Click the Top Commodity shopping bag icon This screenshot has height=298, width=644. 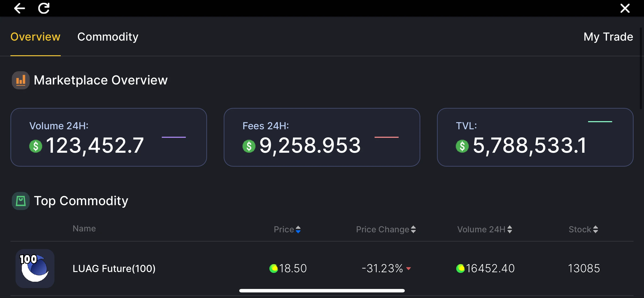click(20, 201)
